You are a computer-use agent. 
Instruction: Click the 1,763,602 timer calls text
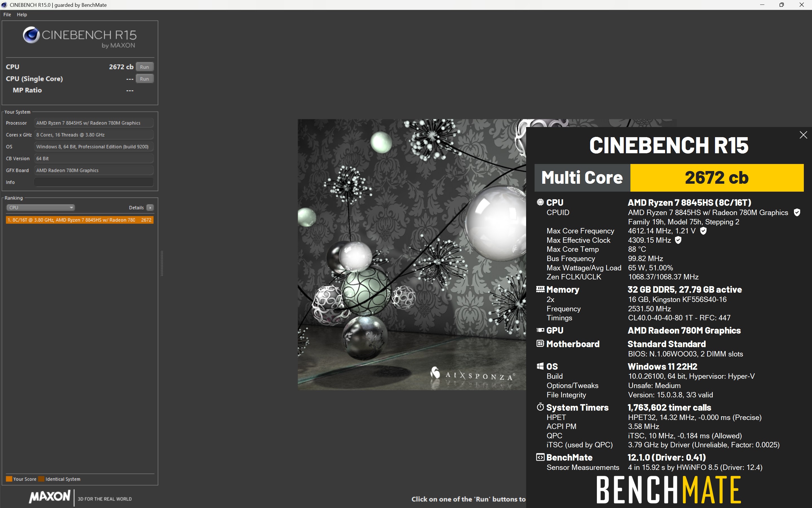pyautogui.click(x=669, y=408)
